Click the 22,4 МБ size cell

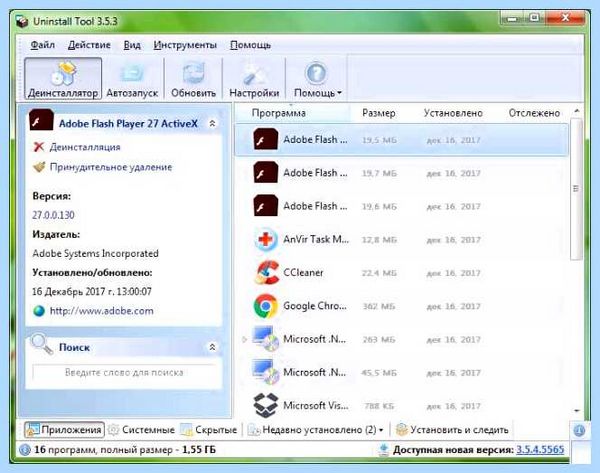(379, 273)
